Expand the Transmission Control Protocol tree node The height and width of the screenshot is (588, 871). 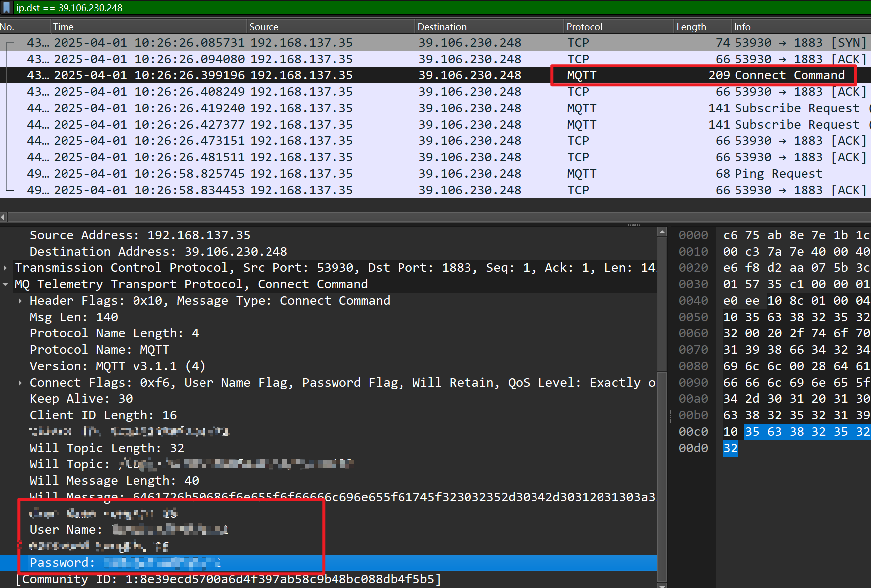[5, 268]
